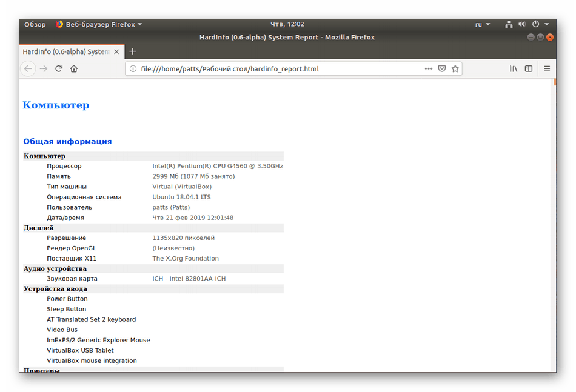Open the Firefox home page icon
This screenshot has height=392, width=576.
pyautogui.click(x=74, y=68)
